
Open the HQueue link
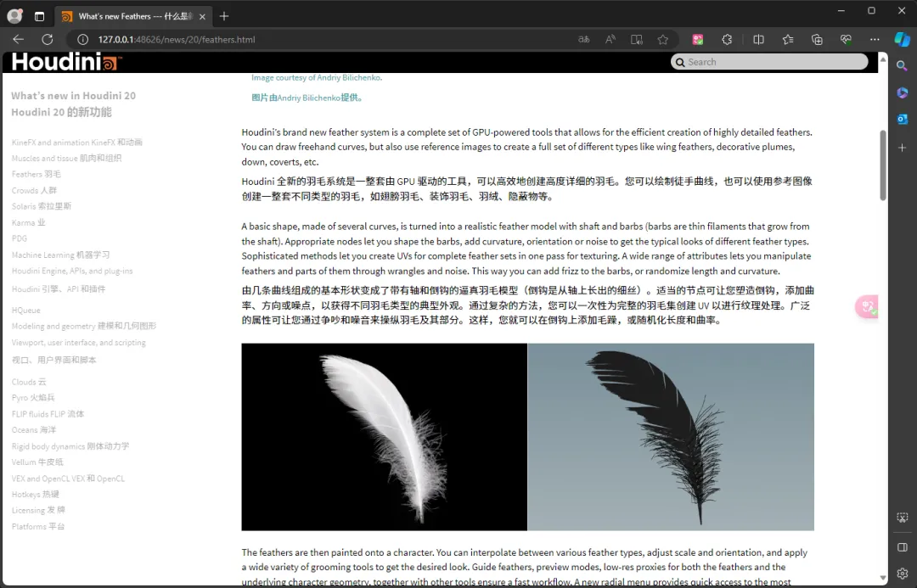coord(25,310)
